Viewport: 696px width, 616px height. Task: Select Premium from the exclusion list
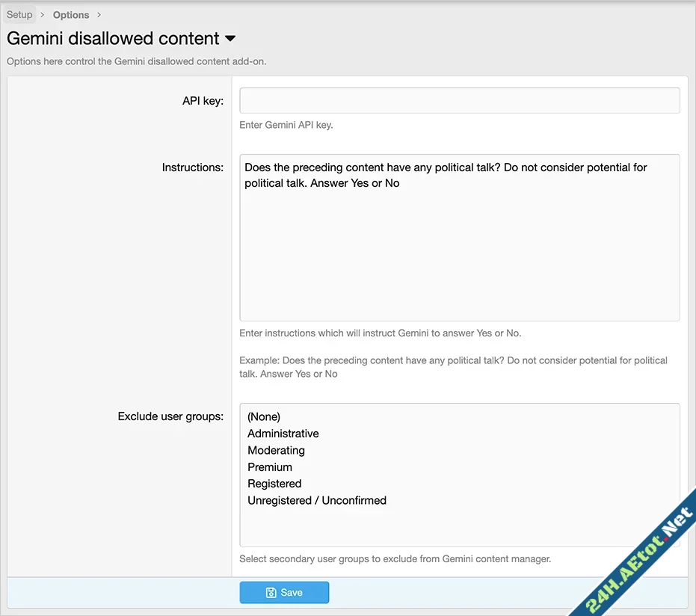(270, 466)
